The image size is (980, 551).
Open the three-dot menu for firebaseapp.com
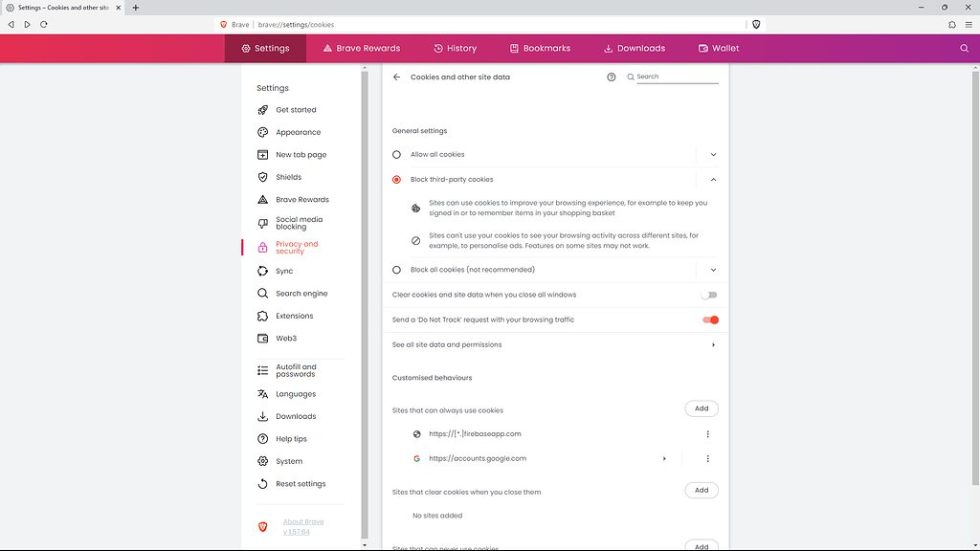pyautogui.click(x=707, y=433)
